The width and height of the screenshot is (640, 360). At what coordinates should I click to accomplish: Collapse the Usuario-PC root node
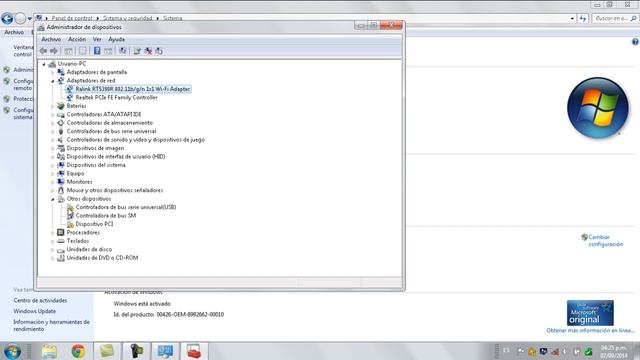click(x=44, y=64)
